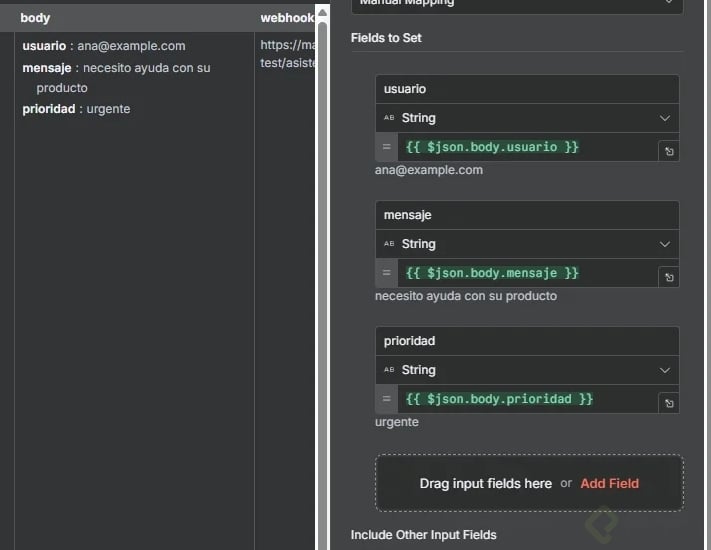Click the Add Field link

pyautogui.click(x=609, y=483)
